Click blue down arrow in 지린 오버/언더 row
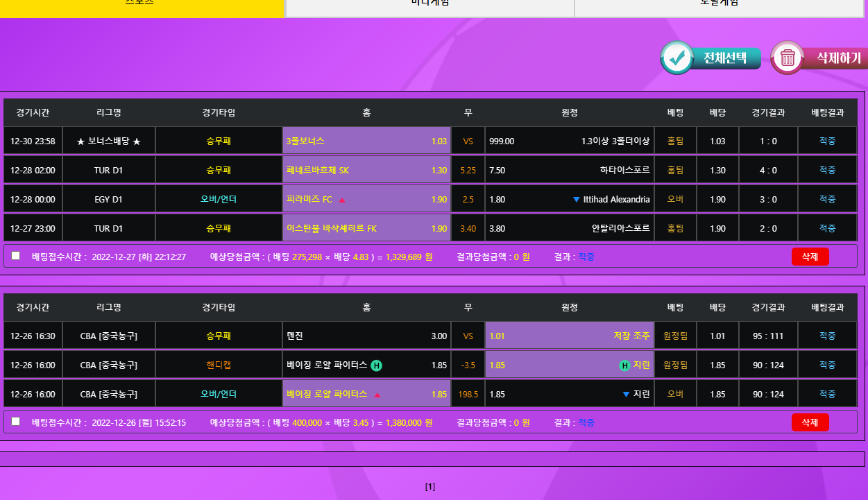 pos(626,395)
